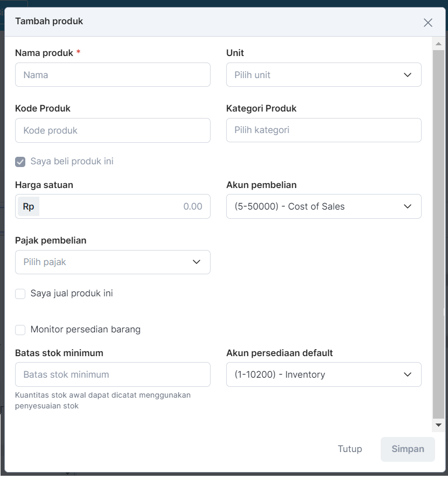Click the Harga satuan amount field

pos(124,206)
